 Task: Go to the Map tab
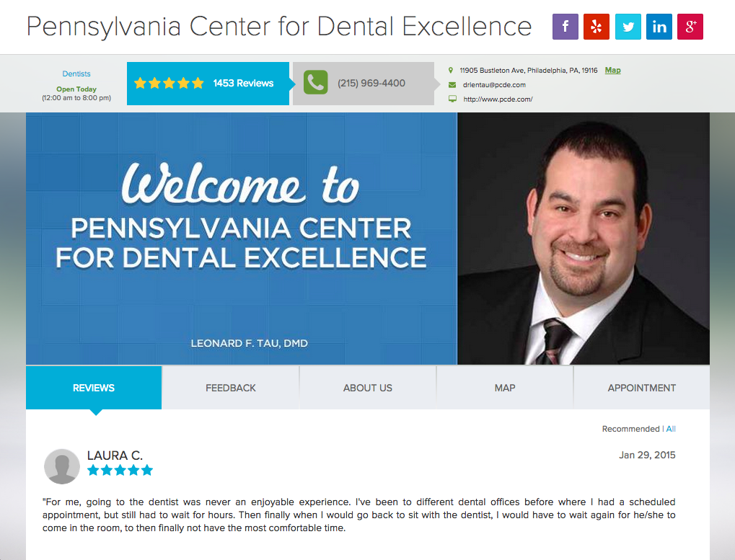[x=505, y=388]
